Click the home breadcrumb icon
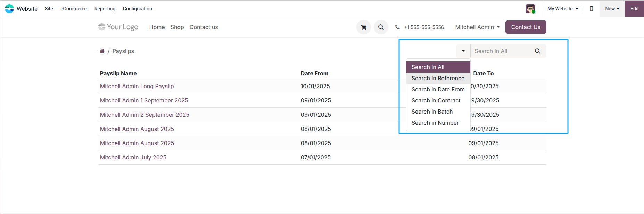This screenshot has height=214, width=644. (x=102, y=51)
